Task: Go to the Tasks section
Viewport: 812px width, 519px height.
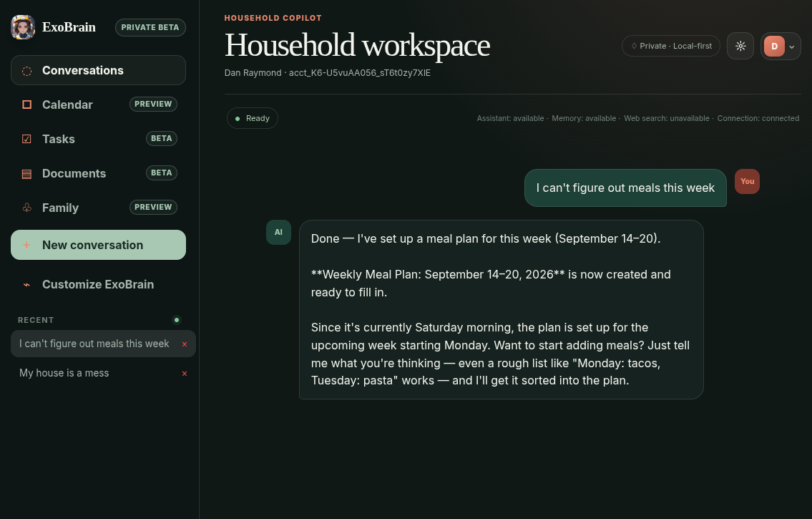Action: pyautogui.click(x=99, y=139)
